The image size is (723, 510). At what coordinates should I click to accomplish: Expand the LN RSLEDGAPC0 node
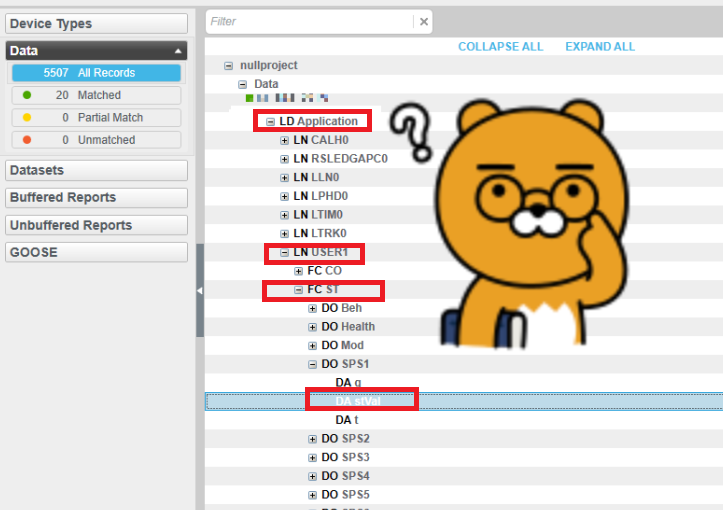pos(284,159)
